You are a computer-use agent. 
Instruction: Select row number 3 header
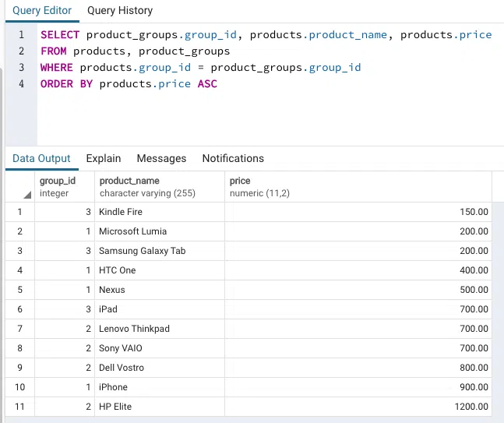[x=20, y=251]
